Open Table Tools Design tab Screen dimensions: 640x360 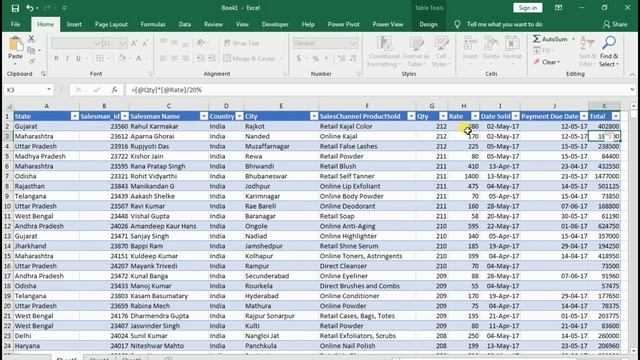[428, 24]
